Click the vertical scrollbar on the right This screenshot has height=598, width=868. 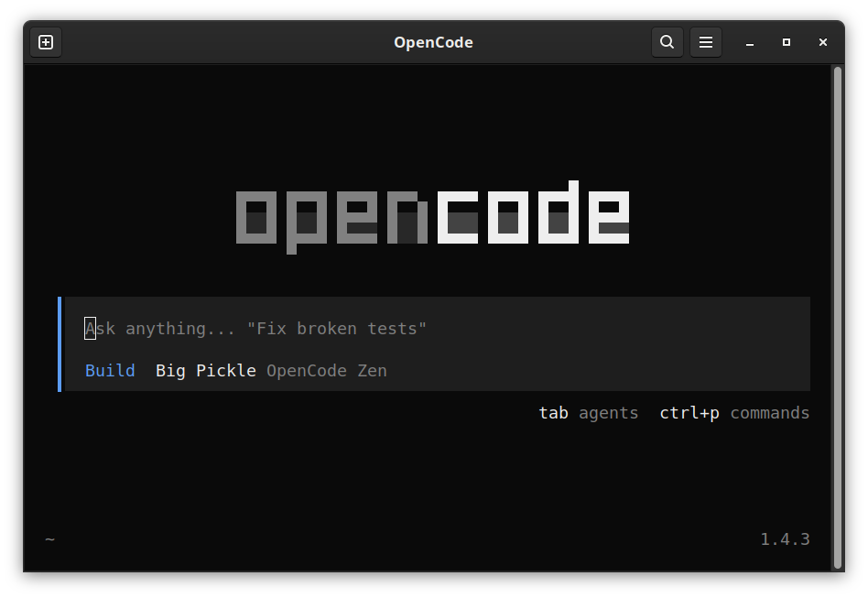(x=838, y=317)
